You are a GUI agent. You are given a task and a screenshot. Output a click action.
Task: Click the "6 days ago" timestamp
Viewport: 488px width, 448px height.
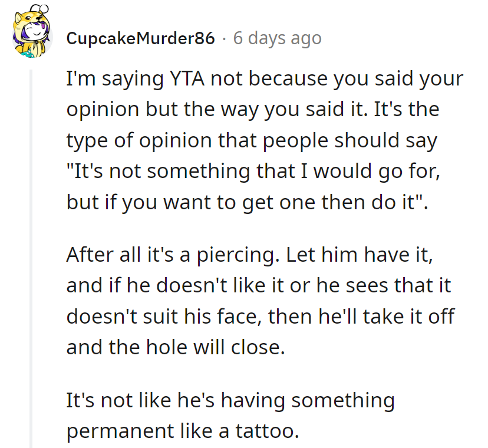pos(278,39)
